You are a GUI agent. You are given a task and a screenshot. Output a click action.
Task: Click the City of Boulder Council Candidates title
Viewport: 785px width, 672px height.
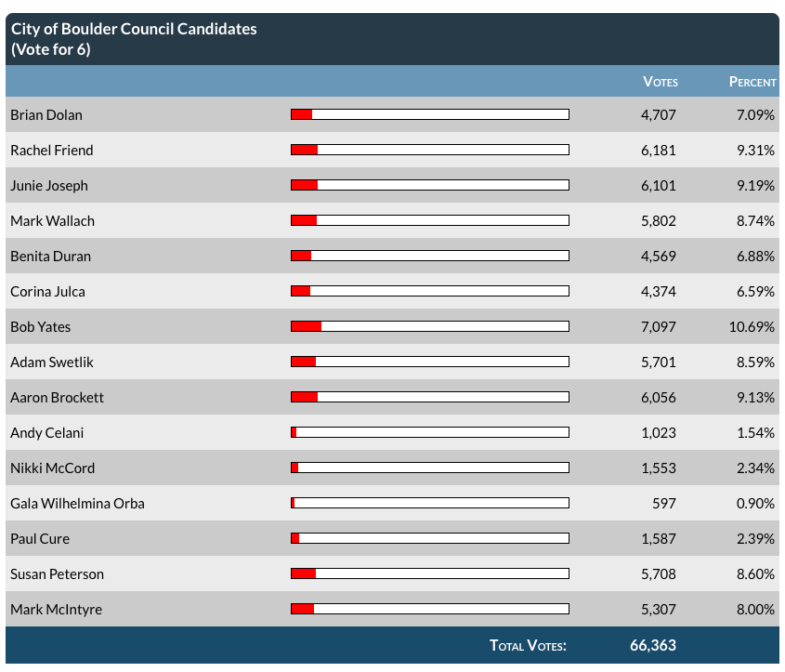[134, 29]
